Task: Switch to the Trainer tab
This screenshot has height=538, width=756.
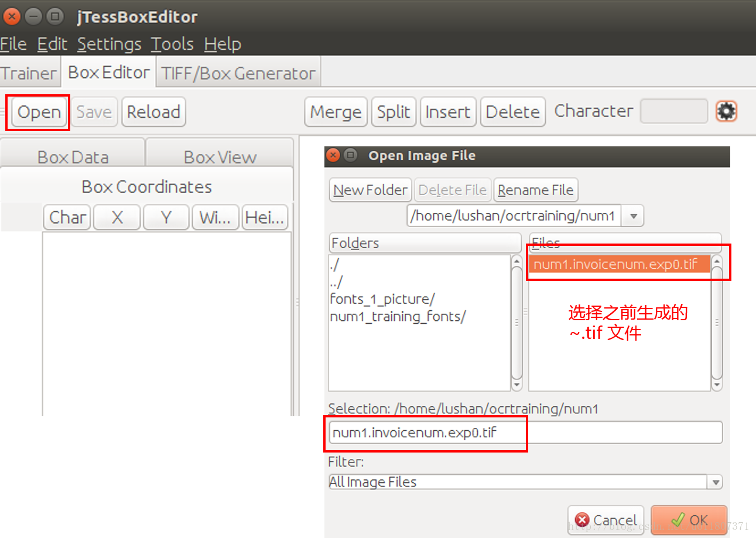Action: pos(29,73)
